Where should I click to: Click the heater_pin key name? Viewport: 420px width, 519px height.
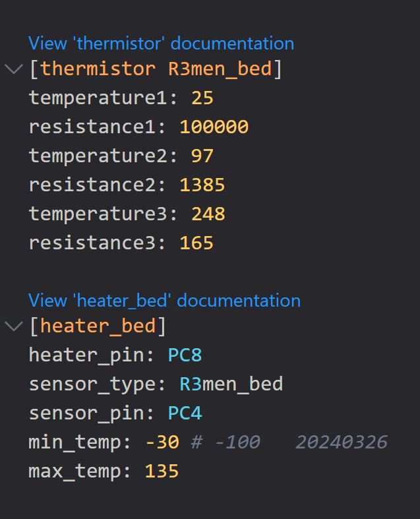click(86, 355)
